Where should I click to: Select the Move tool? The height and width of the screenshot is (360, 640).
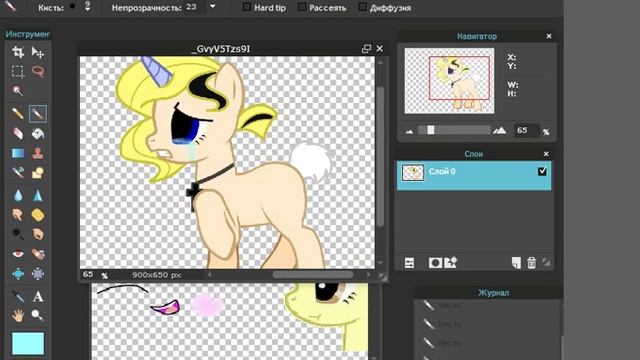tap(38, 52)
